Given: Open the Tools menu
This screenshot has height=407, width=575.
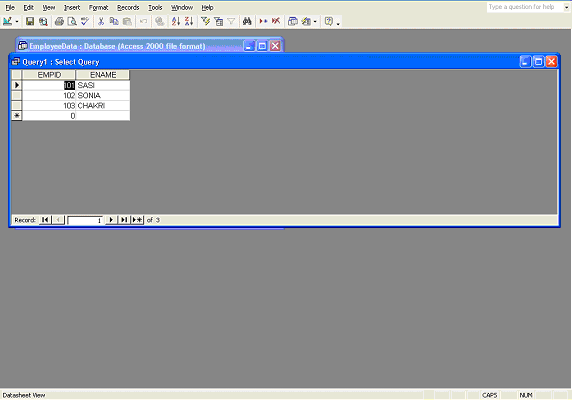Looking at the screenshot, I should [x=155, y=7].
